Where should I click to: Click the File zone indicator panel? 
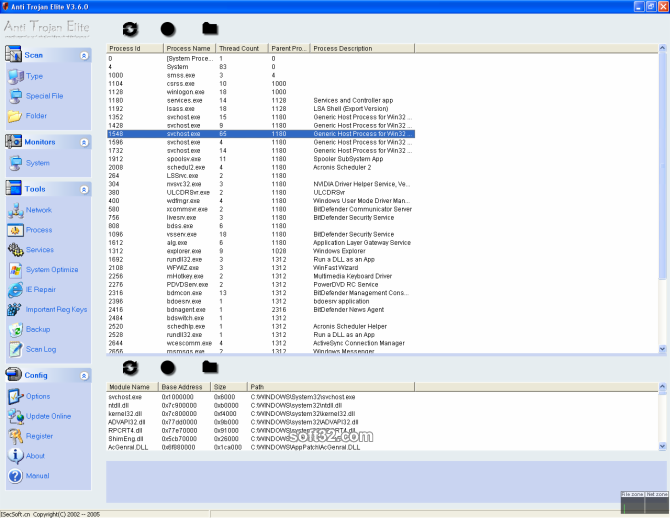coord(632,502)
